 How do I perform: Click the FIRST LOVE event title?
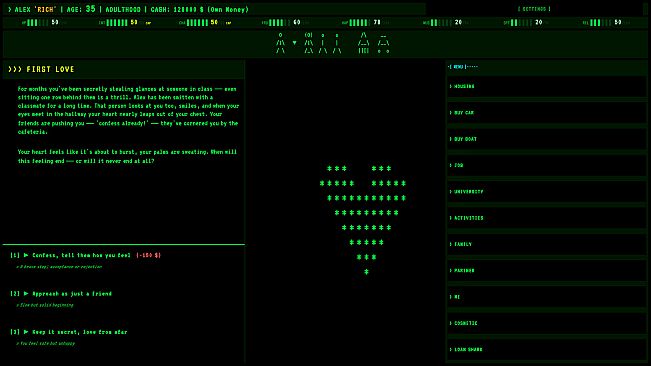pos(50,69)
